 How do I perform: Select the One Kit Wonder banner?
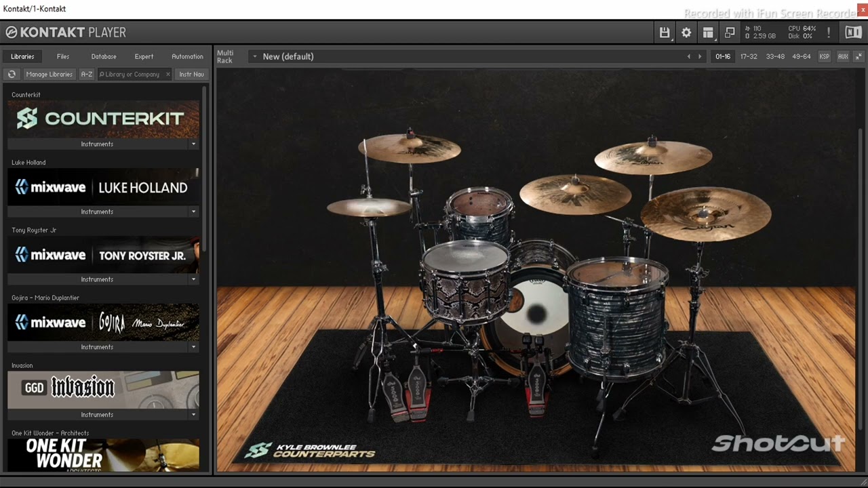(103, 455)
